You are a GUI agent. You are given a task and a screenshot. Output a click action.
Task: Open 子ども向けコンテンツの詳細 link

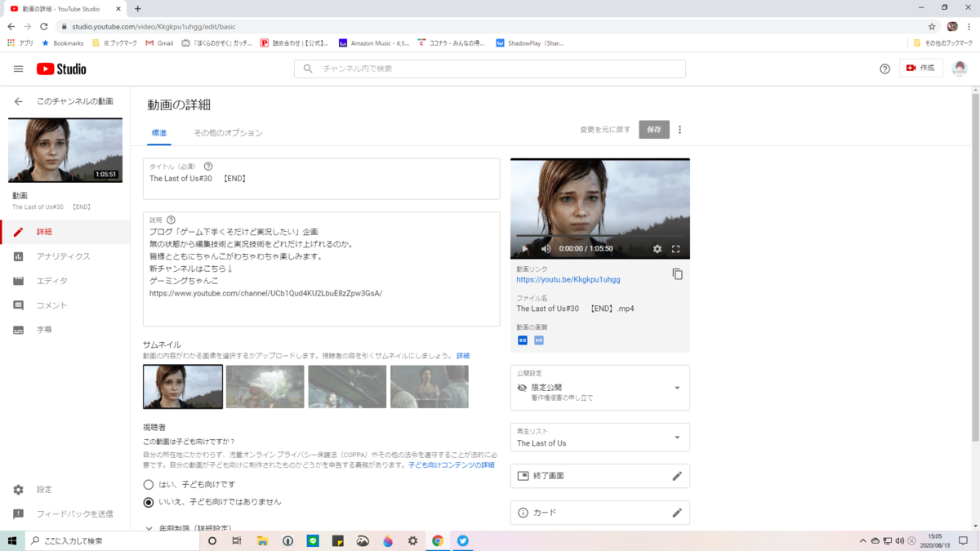[x=451, y=464]
